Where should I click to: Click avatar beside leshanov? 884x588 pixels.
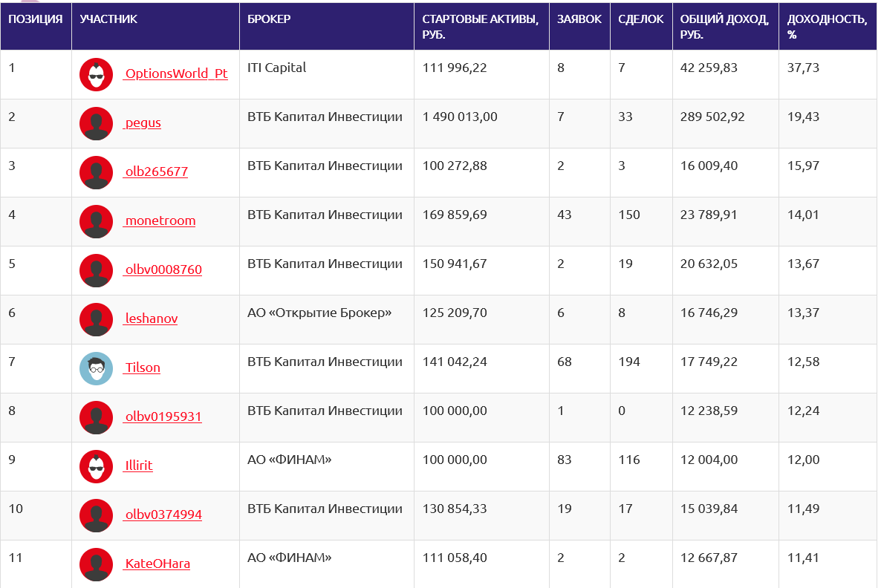click(96, 319)
